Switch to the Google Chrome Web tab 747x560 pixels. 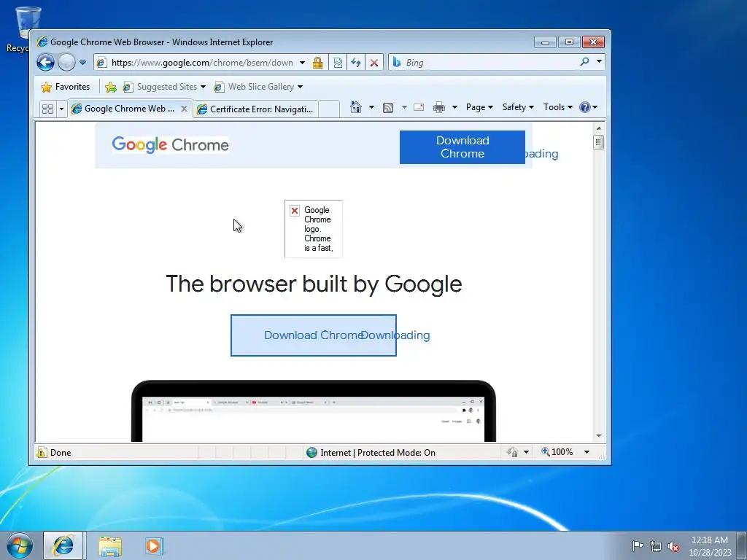(124, 109)
